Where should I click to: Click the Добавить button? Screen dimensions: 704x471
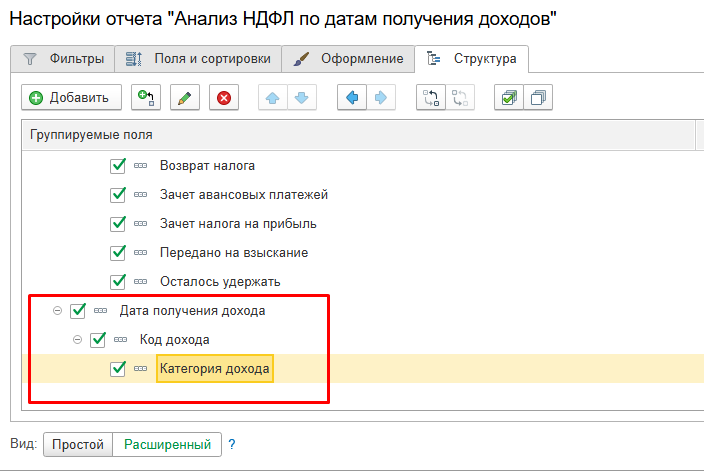[x=71, y=97]
